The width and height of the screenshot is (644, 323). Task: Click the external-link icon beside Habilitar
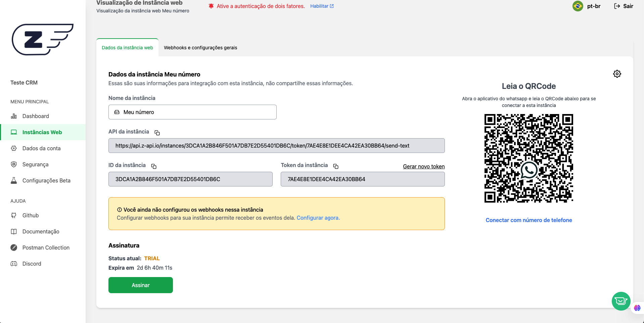pyautogui.click(x=332, y=6)
